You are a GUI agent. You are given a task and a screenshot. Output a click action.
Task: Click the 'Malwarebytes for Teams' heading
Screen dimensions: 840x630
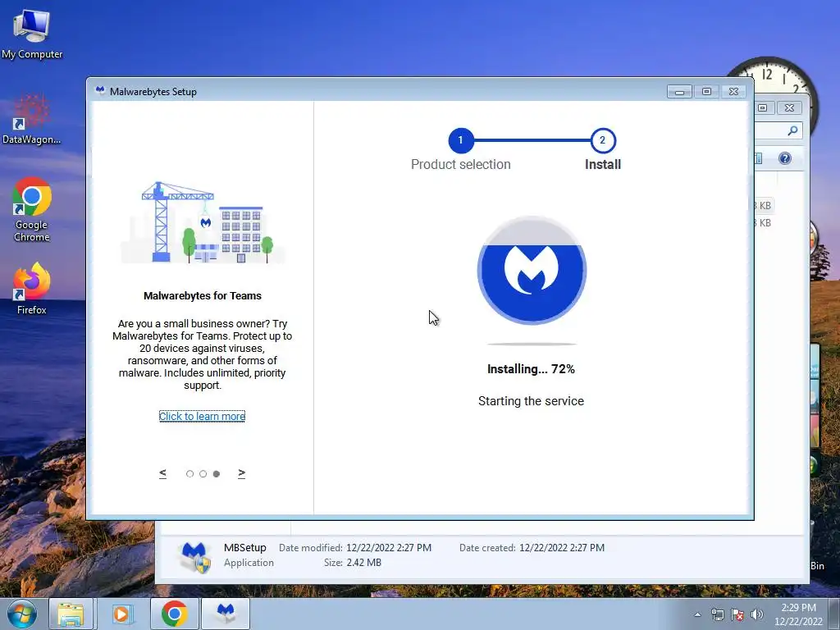pos(203,295)
